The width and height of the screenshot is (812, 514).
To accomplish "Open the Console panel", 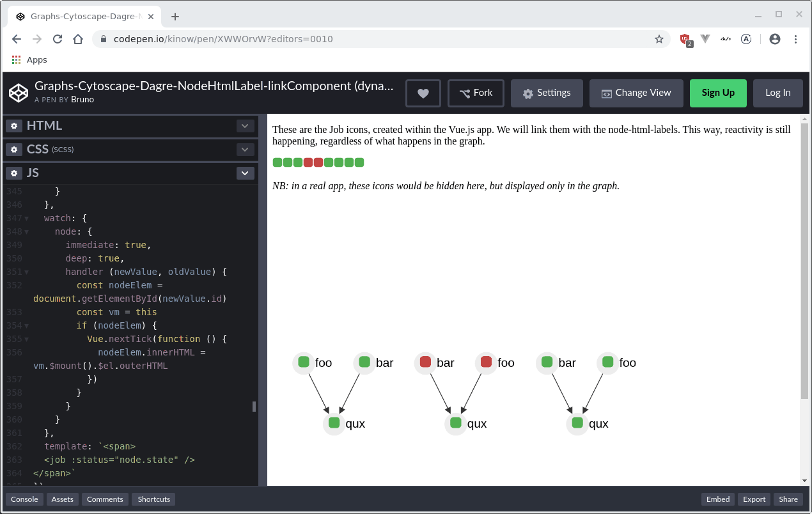I will point(24,499).
